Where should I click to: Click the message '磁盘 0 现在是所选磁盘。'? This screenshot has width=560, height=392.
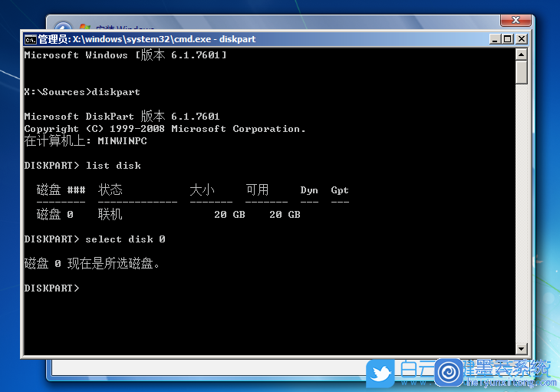[92, 263]
